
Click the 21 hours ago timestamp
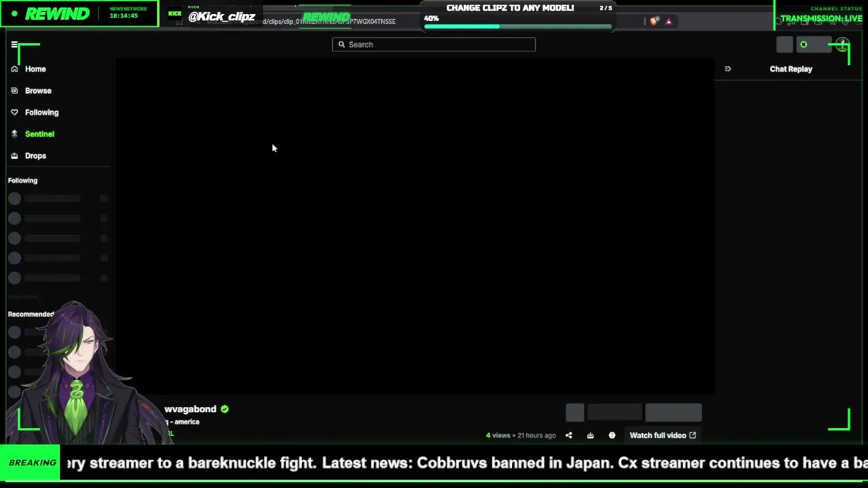(x=536, y=436)
